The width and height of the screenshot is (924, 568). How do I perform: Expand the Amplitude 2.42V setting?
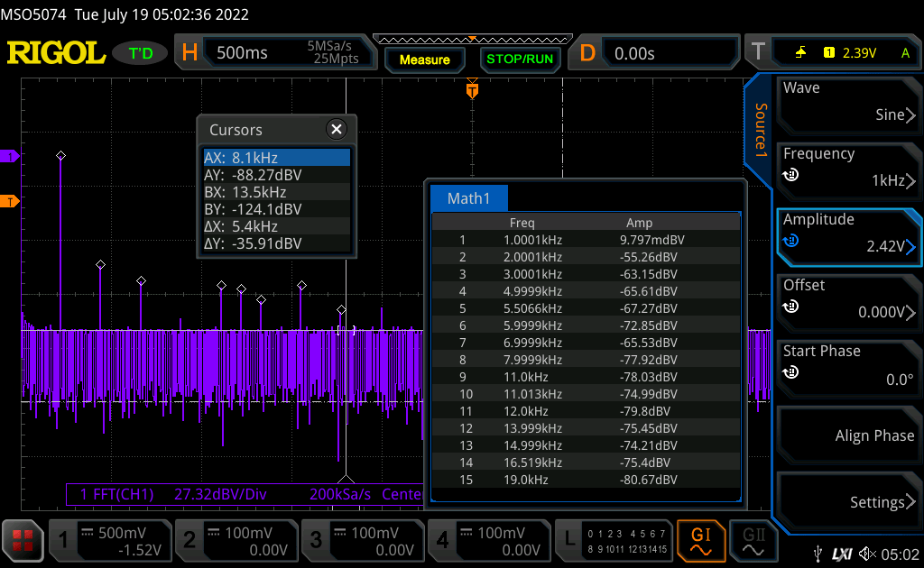pos(848,236)
